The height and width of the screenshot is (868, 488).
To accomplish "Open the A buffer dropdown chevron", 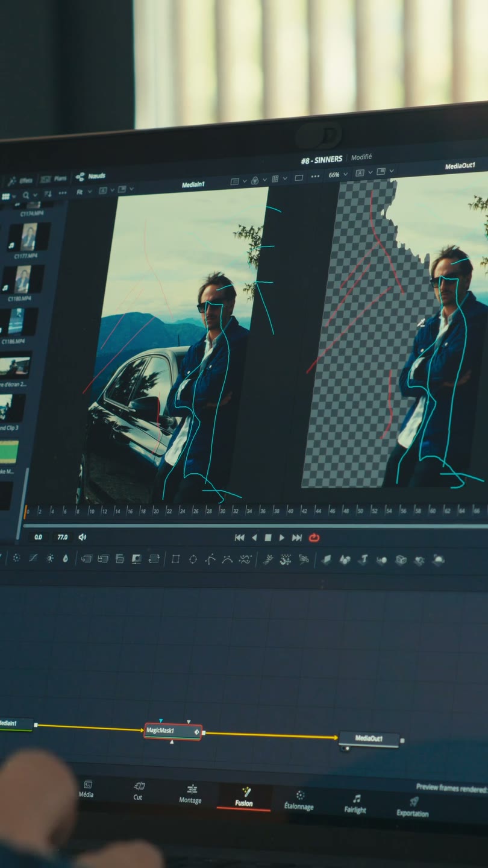I will pyautogui.click(x=369, y=173).
